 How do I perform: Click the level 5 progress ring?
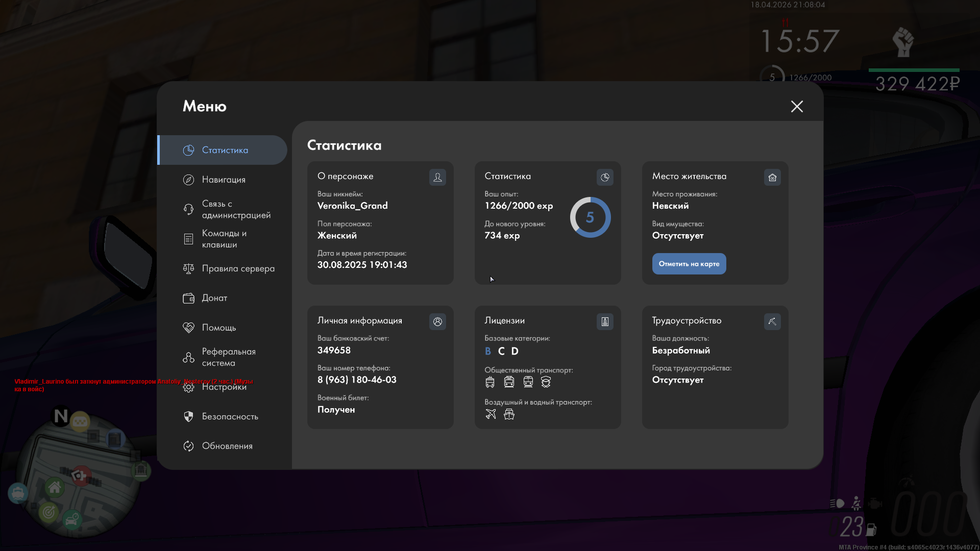tap(590, 217)
